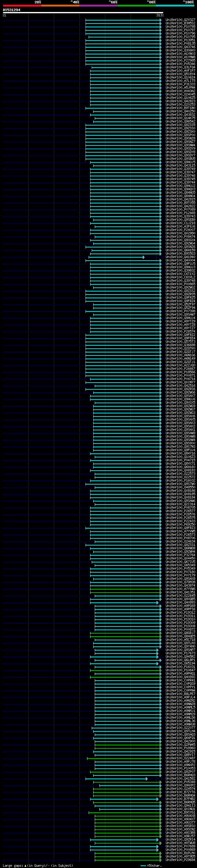Pick the UniRef100_Q3LFQ4 label

pos(180,67)
